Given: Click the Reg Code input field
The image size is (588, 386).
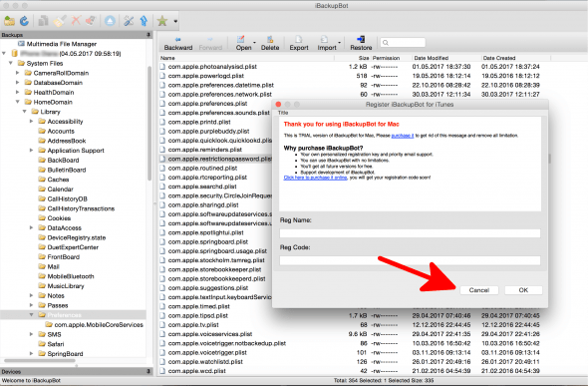Looking at the screenshot, I should 410,260.
